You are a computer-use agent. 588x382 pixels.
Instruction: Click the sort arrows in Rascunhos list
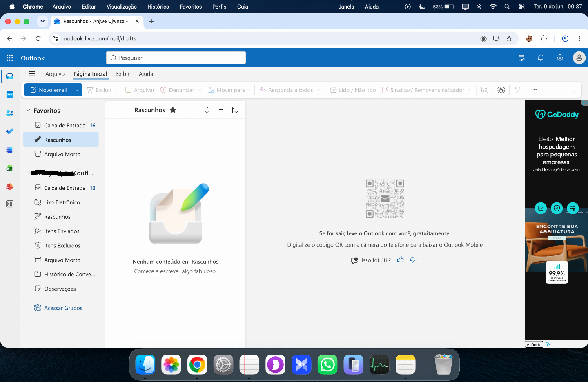[234, 110]
